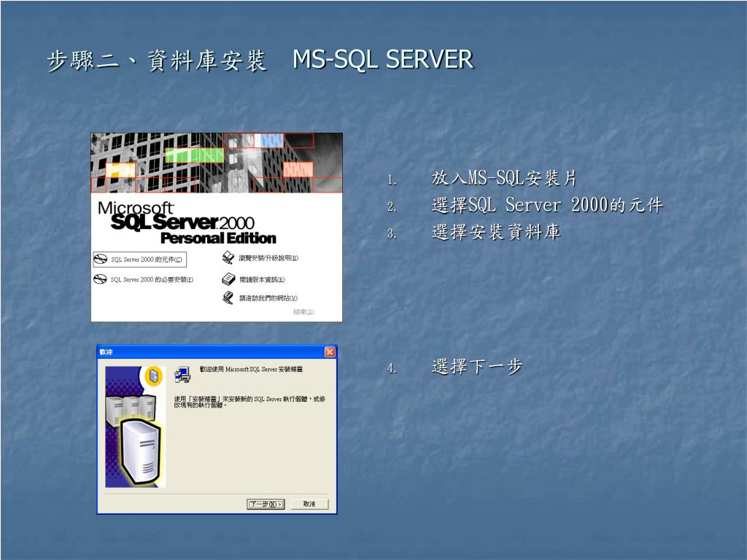The width and height of the screenshot is (747, 560).
Task: Click the server tower illustration in the wizard
Action: pyautogui.click(x=135, y=427)
